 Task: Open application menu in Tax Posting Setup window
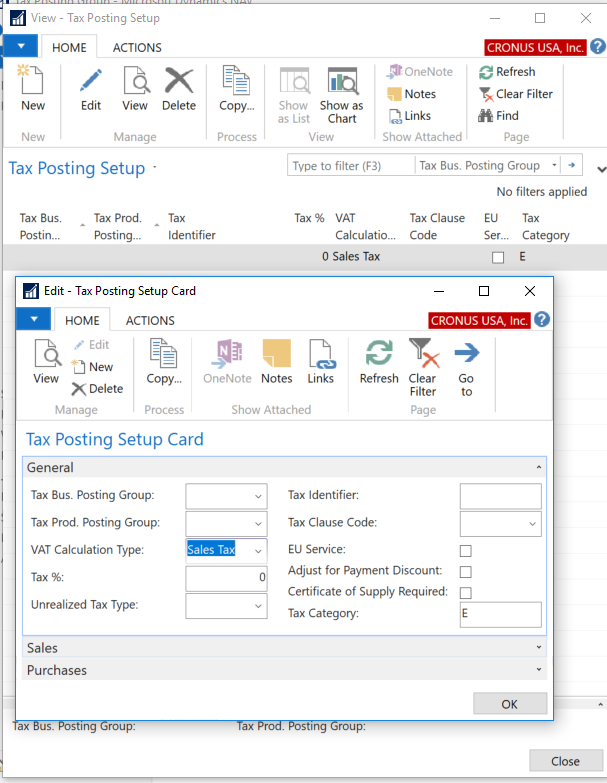click(20, 46)
